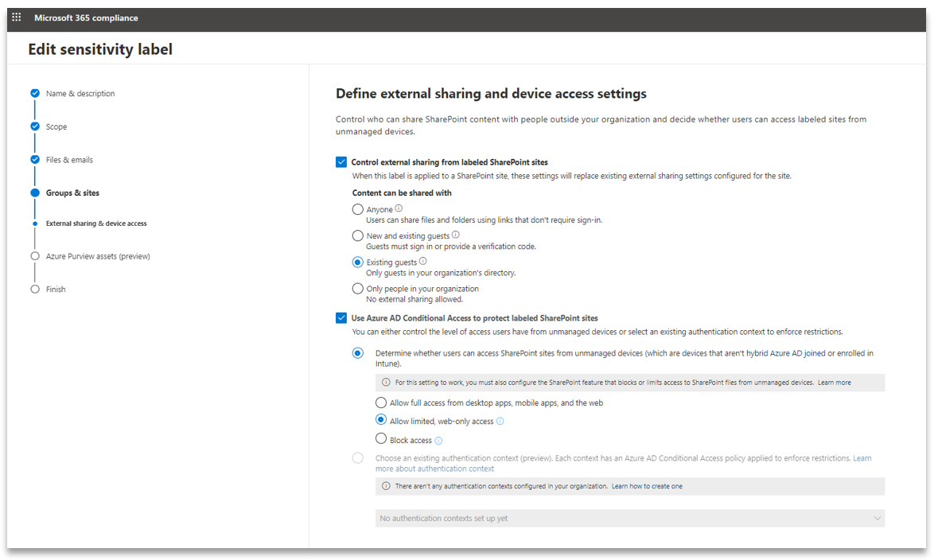
Task: Uncheck Control external sharing from labeled SharePoint sites
Action: [x=341, y=162]
